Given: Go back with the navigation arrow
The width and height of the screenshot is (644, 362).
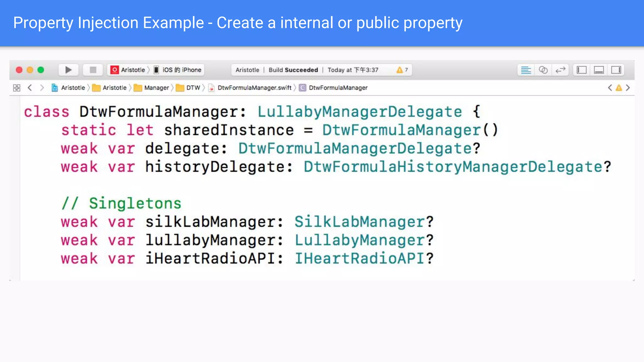Looking at the screenshot, I should pyautogui.click(x=30, y=88).
